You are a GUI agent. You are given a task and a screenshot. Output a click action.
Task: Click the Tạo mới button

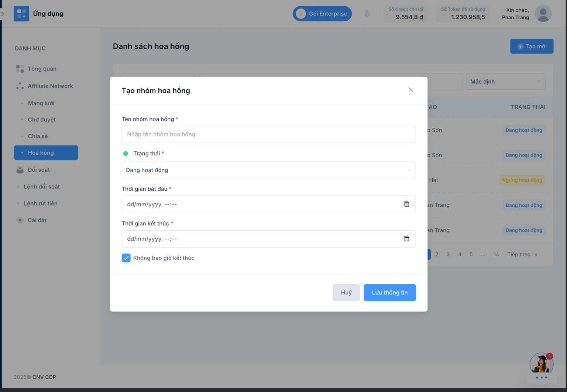pos(532,47)
